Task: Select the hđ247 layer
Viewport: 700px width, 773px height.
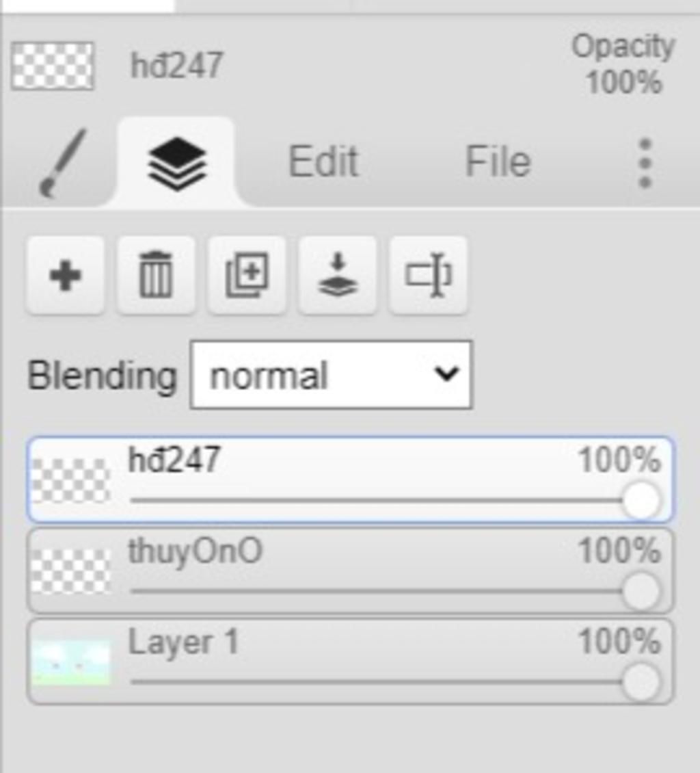Action: tap(350, 480)
